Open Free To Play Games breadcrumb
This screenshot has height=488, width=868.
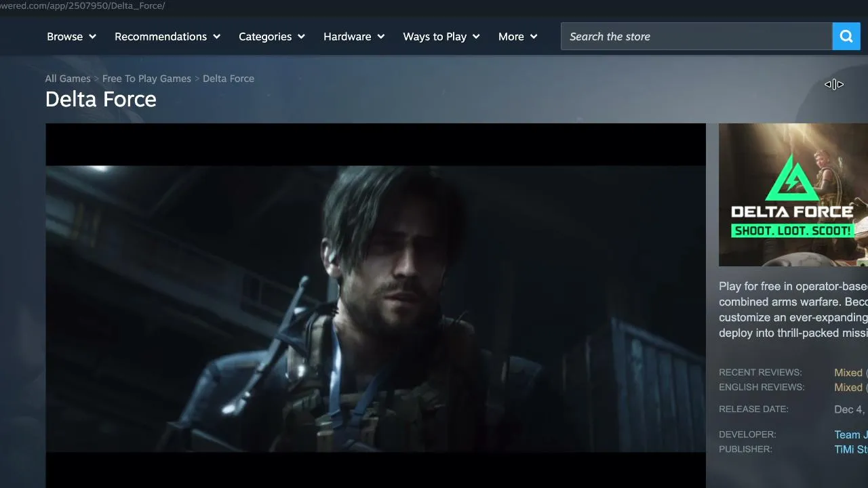click(146, 79)
